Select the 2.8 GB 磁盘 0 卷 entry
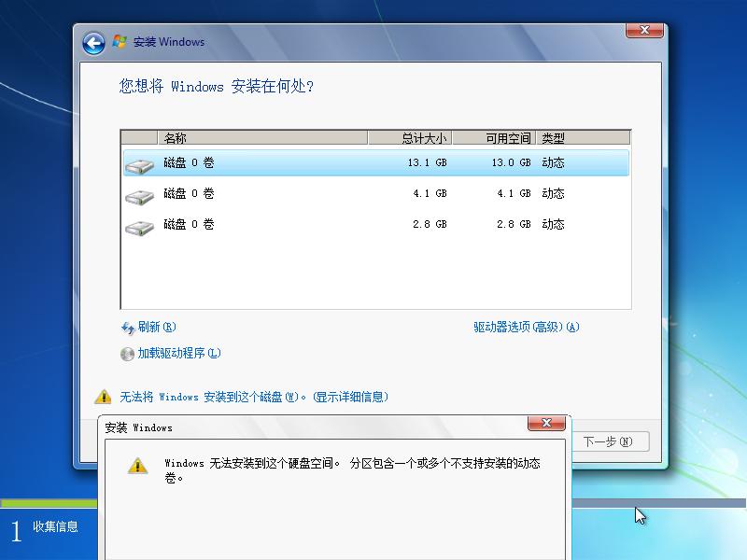This screenshot has height=560, width=747. coord(280,224)
